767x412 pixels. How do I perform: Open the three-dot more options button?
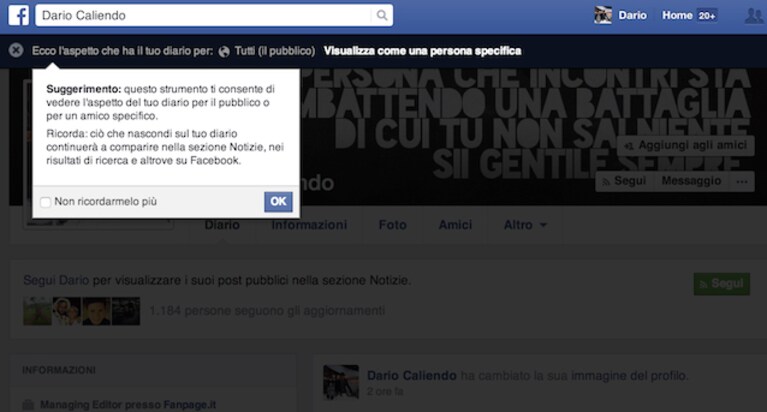coord(742,182)
